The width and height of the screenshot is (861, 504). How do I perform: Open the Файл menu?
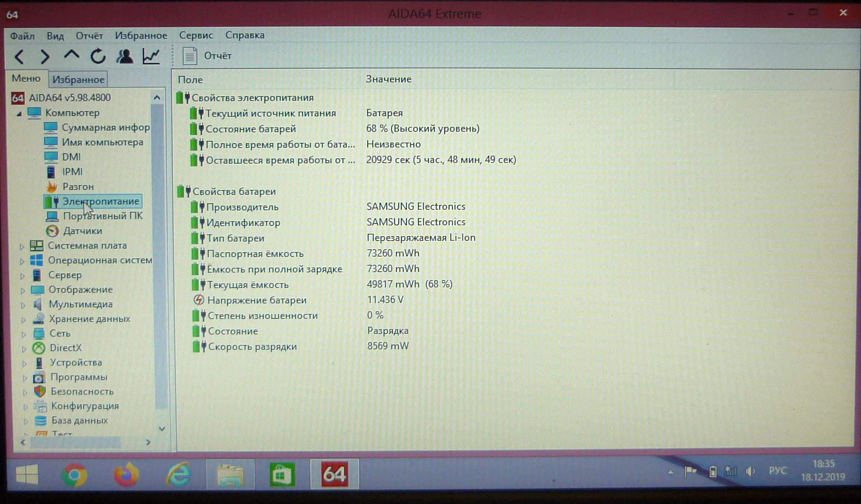pos(22,36)
